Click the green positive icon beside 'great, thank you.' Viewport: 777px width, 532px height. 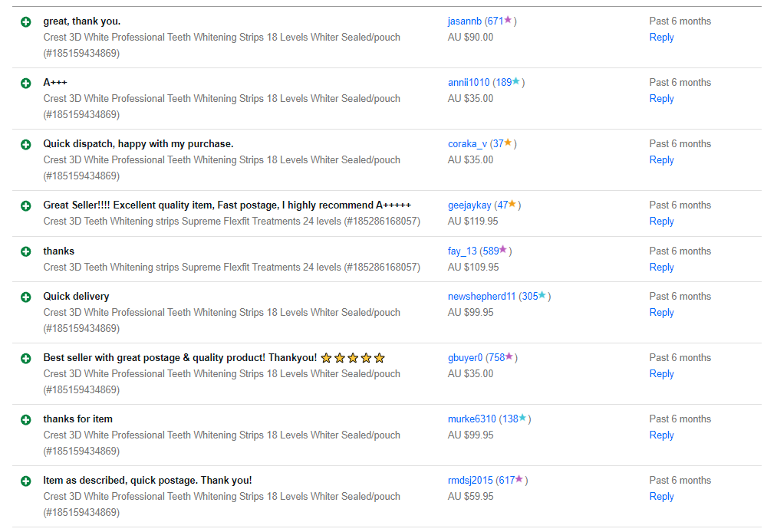coord(26,21)
